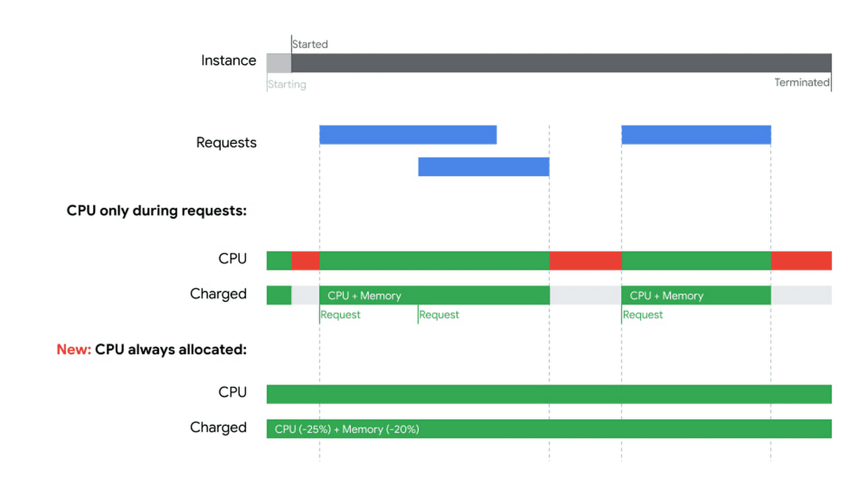This screenshot has height=488, width=868.
Task: Click the second green "Request" marker label
Action: point(439,314)
